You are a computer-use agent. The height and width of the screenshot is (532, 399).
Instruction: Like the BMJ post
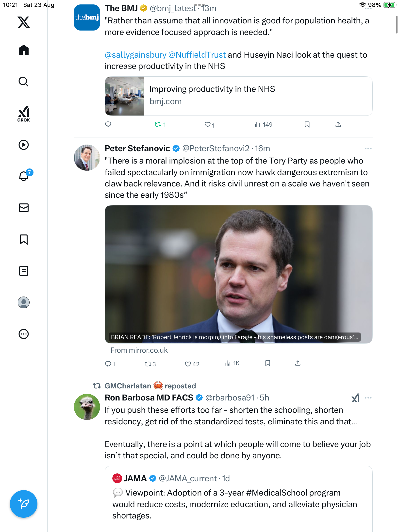[208, 125]
